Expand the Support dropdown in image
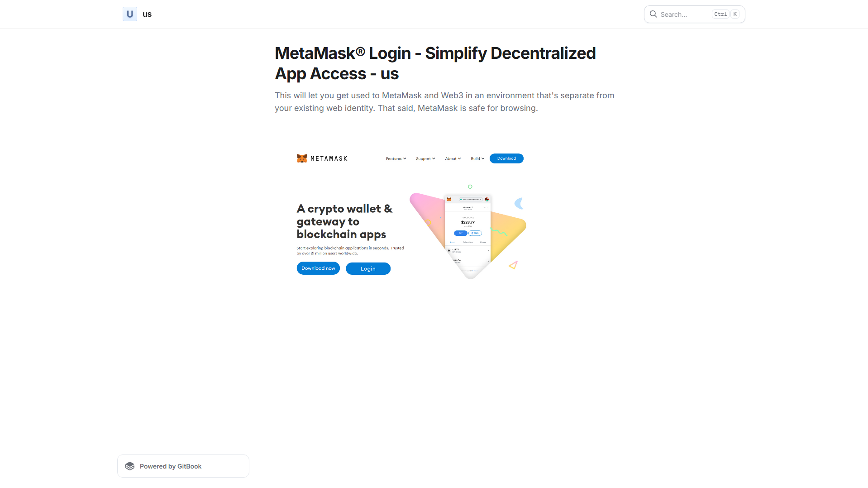 (425, 159)
